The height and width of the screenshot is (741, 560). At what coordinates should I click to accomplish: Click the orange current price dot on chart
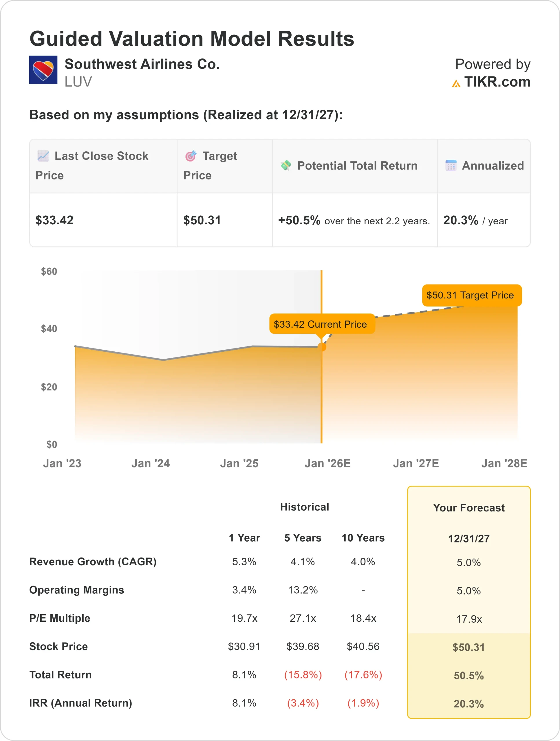tap(322, 347)
